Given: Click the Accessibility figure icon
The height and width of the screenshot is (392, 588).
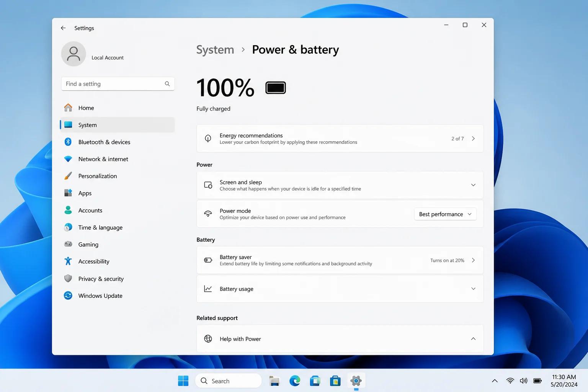Looking at the screenshot, I should pos(68,261).
